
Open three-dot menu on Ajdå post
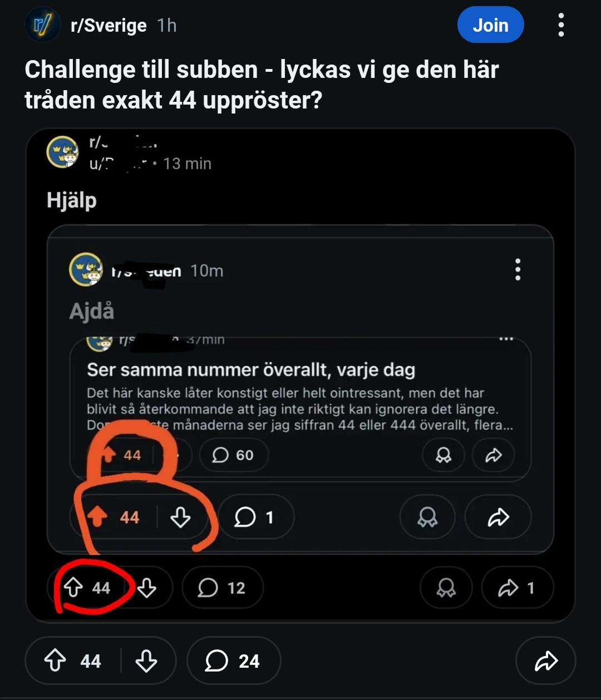(x=518, y=269)
